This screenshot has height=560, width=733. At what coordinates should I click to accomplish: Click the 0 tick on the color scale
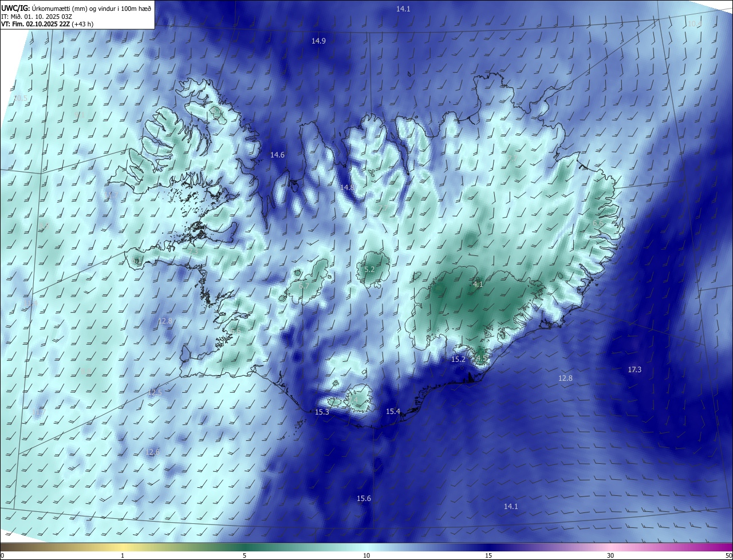[x=2, y=555]
